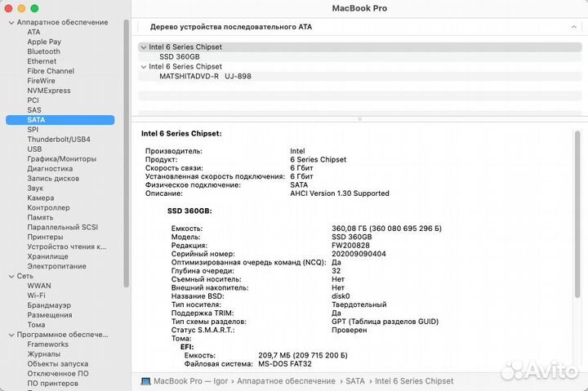Select Тома in the sidebar
Viewport: 588px width, 391px height.
[36, 325]
